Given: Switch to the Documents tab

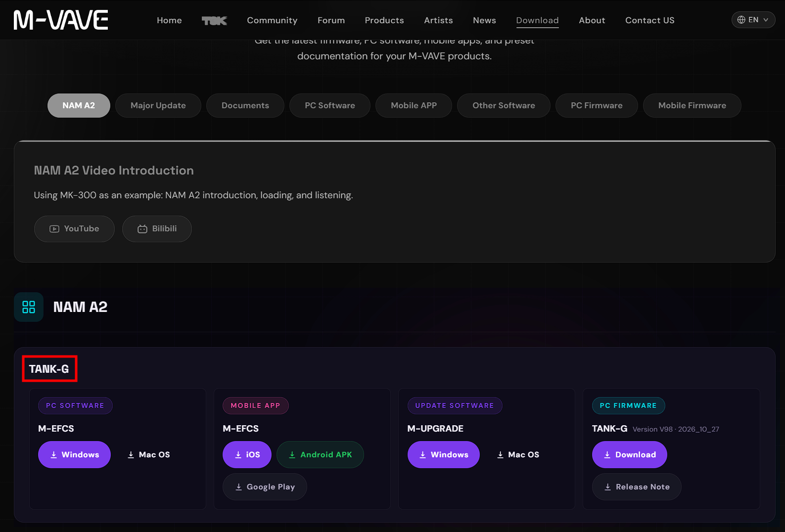Looking at the screenshot, I should pos(245,105).
